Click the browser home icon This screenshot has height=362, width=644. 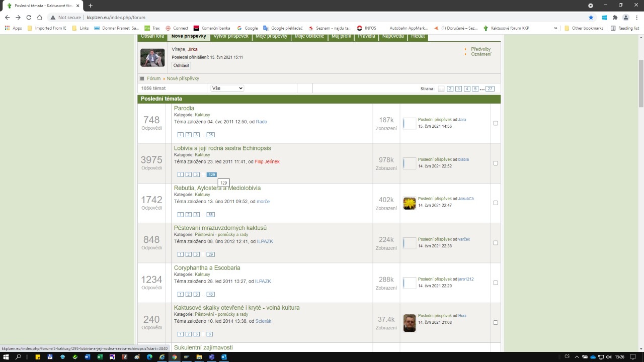tap(39, 17)
